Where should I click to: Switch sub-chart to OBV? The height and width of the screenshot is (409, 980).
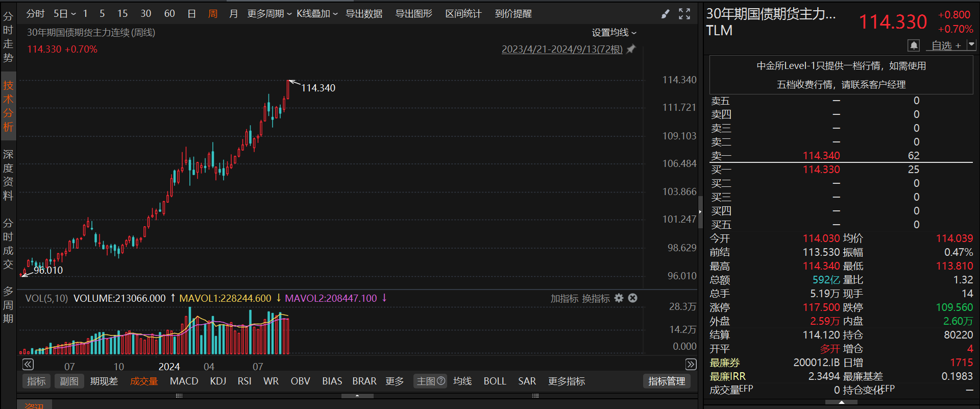[x=301, y=381]
